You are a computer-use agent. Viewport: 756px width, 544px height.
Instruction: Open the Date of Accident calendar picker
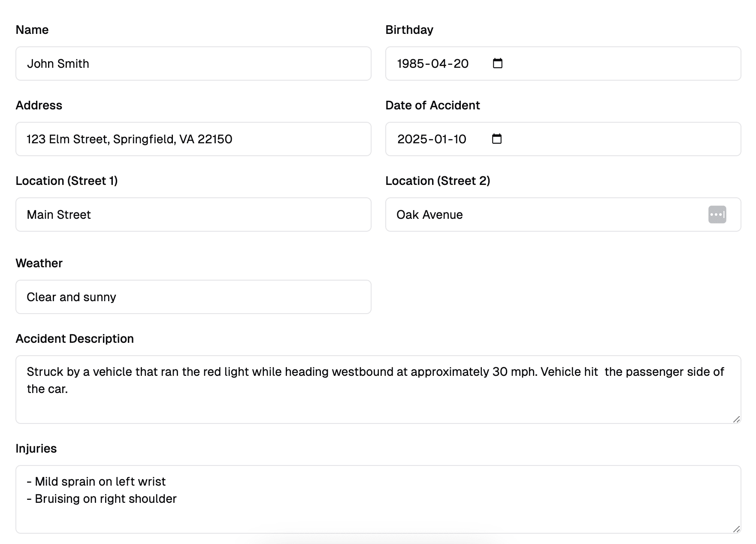click(x=496, y=139)
